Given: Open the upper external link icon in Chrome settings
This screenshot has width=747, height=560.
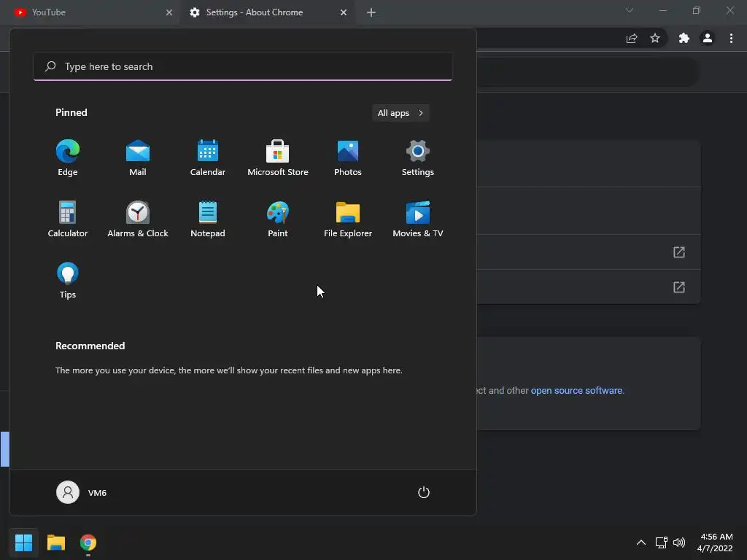Looking at the screenshot, I should (x=679, y=252).
